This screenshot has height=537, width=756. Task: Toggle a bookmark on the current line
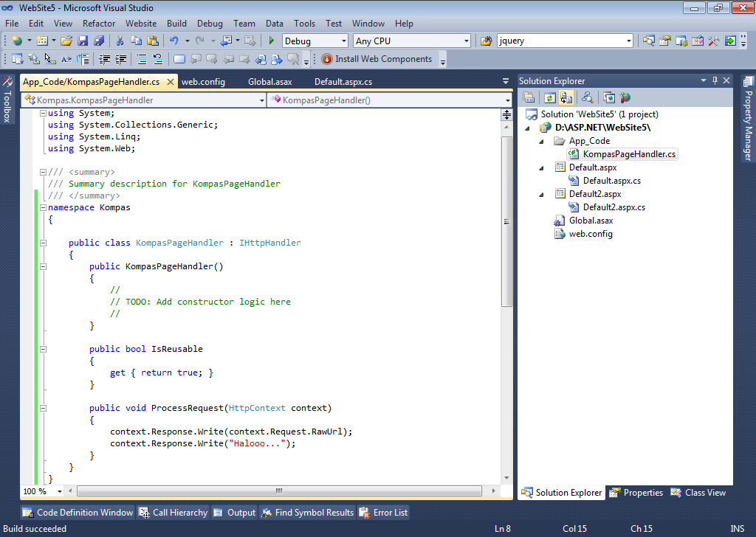[x=179, y=59]
